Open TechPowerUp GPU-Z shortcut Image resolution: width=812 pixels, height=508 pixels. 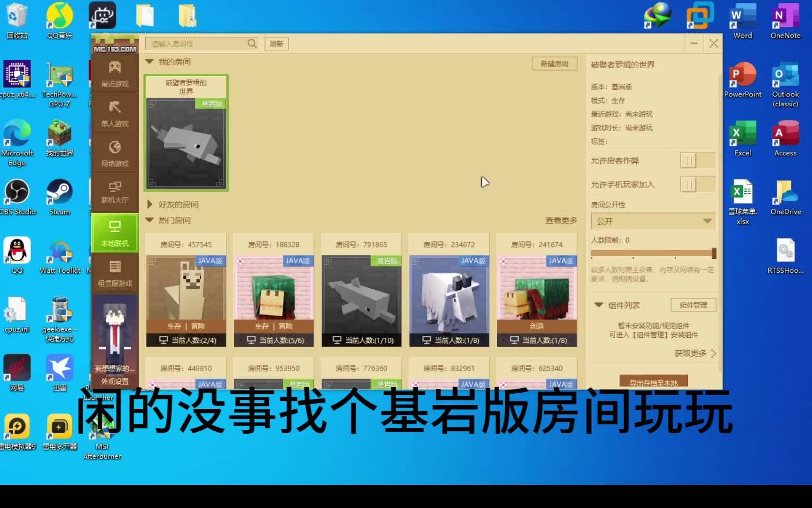[x=60, y=85]
